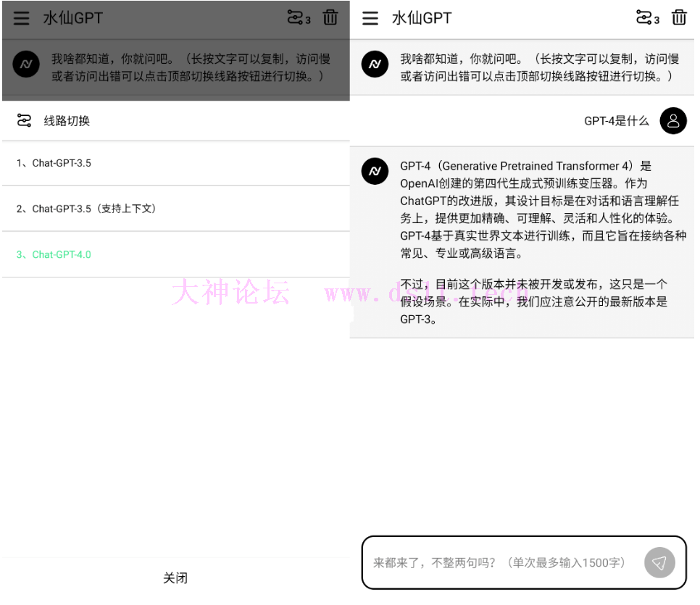
Task: Click bot avatar in left greeting message
Action: pos(26,64)
